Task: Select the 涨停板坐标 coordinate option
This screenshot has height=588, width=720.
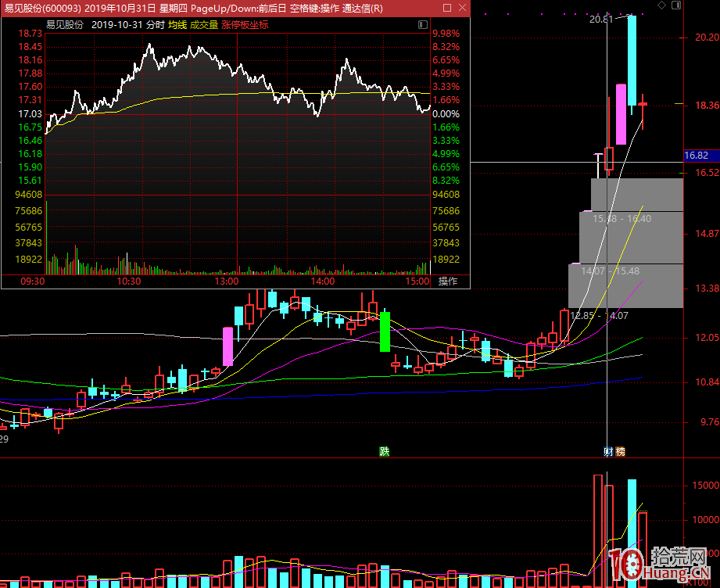Action: tap(245, 24)
